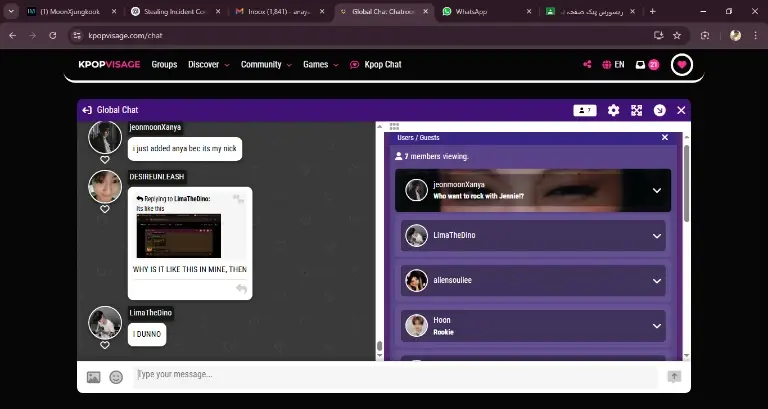Switch to the Gmail Inbox tab
Viewport: 768px width, 409px height.
coord(273,11)
